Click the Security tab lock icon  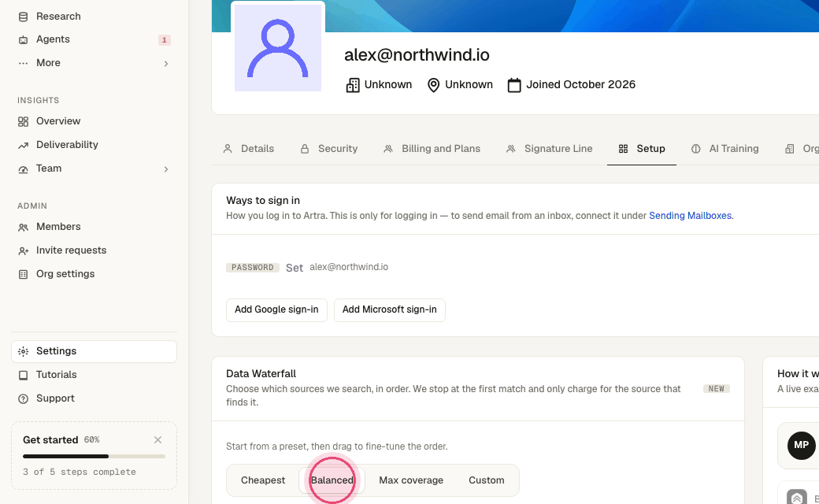305,149
